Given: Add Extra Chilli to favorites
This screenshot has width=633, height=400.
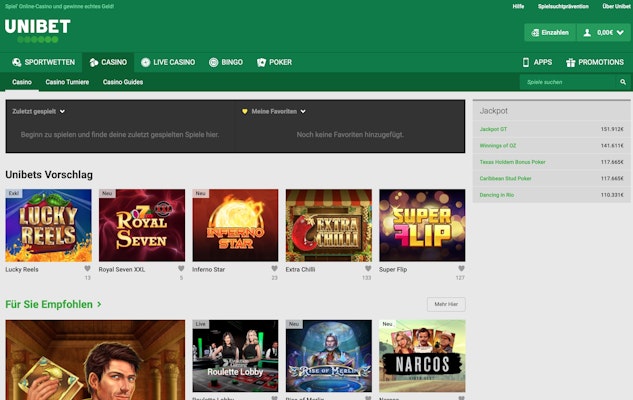Looking at the screenshot, I should pyautogui.click(x=368, y=268).
